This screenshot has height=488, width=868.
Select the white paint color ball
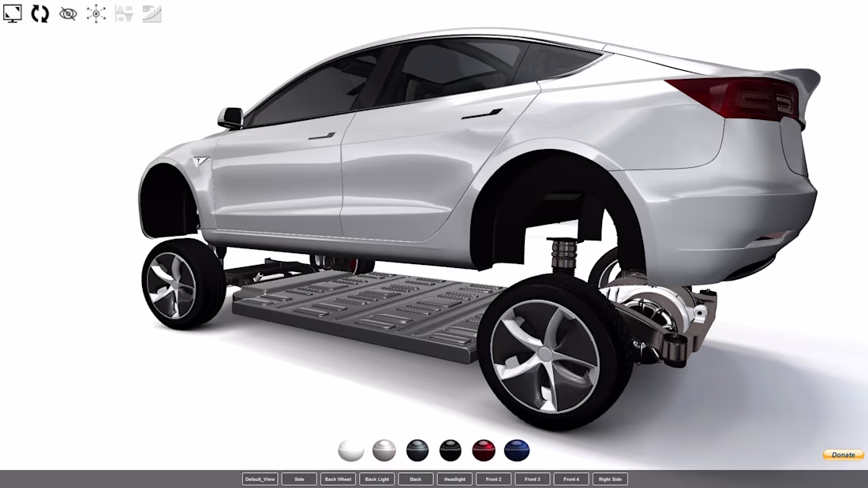click(x=351, y=450)
